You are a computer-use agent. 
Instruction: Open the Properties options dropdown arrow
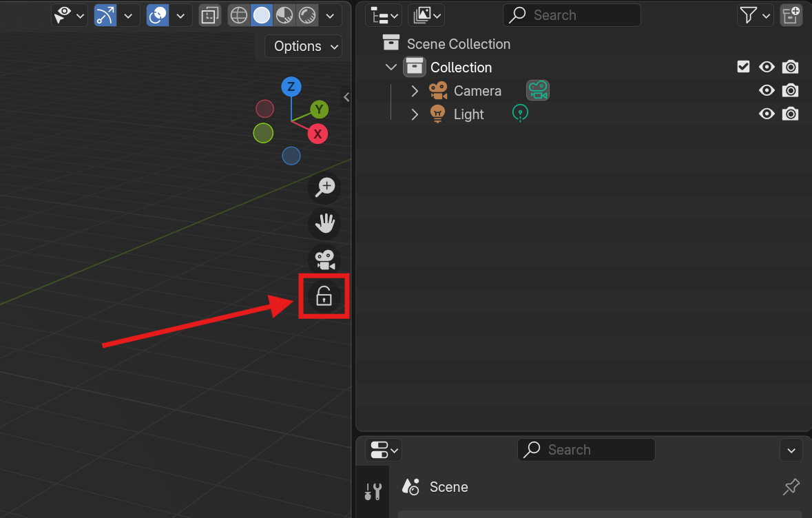click(791, 450)
